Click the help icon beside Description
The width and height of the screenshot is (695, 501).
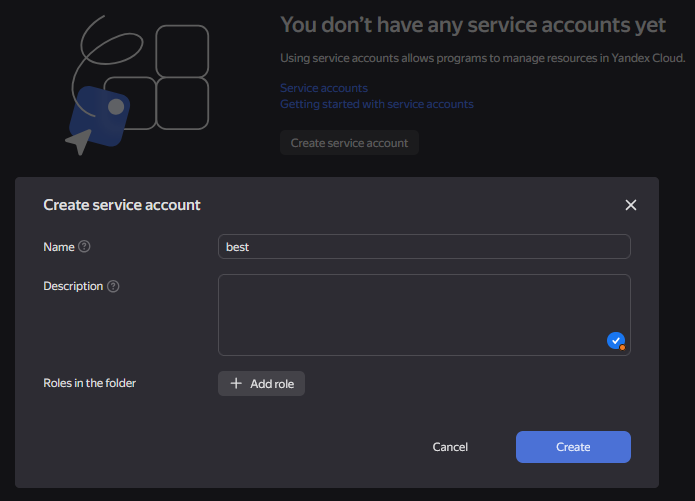[113, 286]
